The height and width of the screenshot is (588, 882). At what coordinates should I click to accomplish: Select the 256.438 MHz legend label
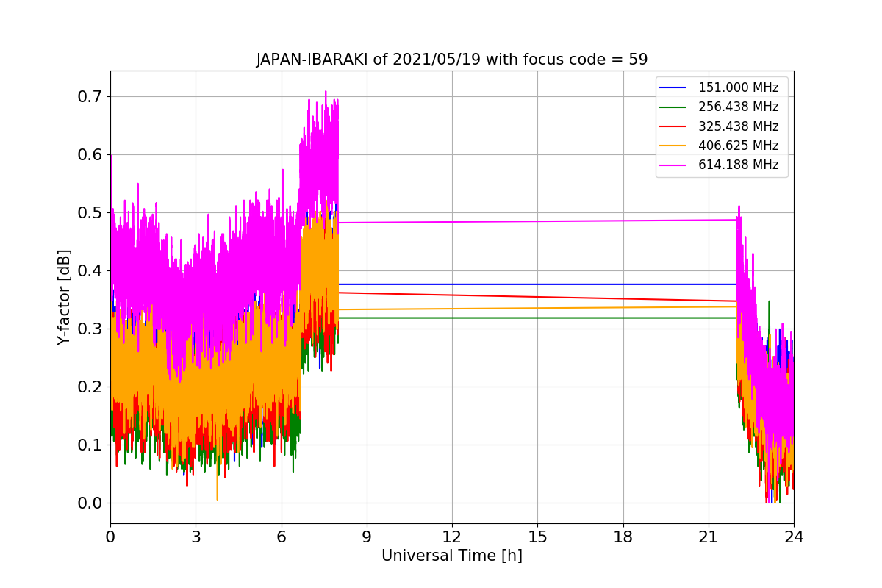(738, 107)
